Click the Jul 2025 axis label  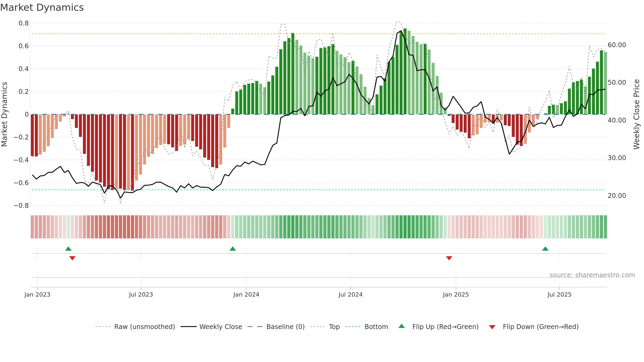[559, 294]
